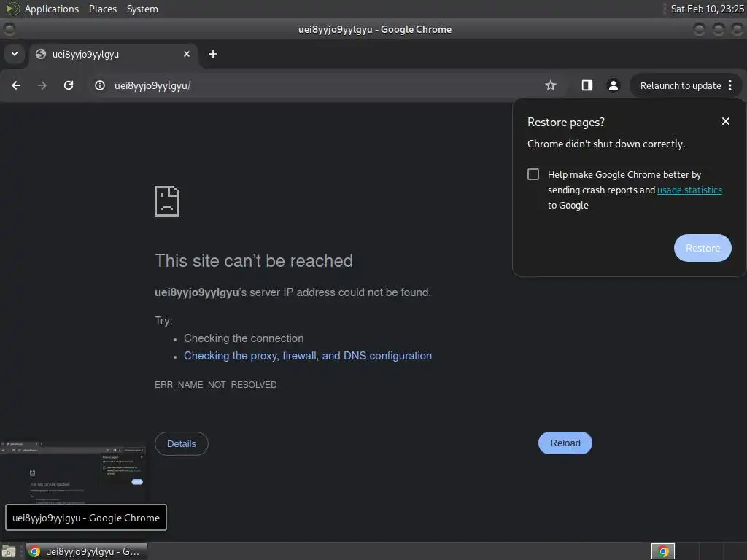Click the Chrome window preview thumbnail

pyautogui.click(x=73, y=472)
